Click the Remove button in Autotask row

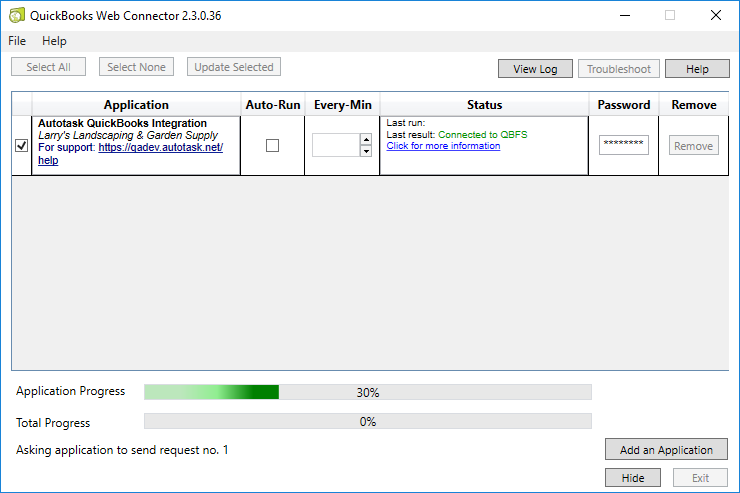[x=693, y=146]
